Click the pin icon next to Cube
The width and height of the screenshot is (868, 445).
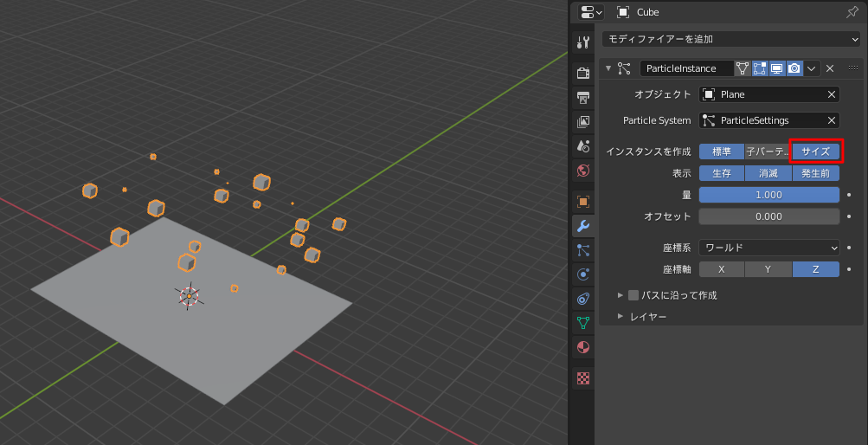(852, 12)
